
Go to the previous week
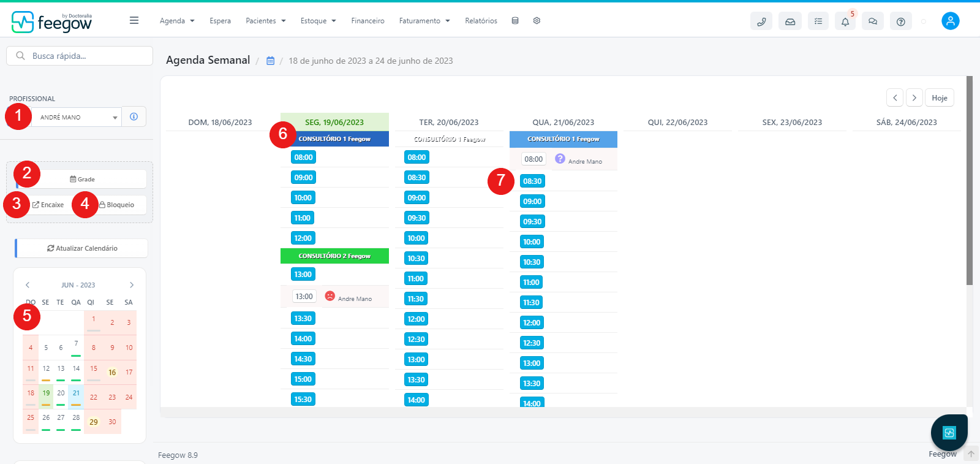(895, 97)
